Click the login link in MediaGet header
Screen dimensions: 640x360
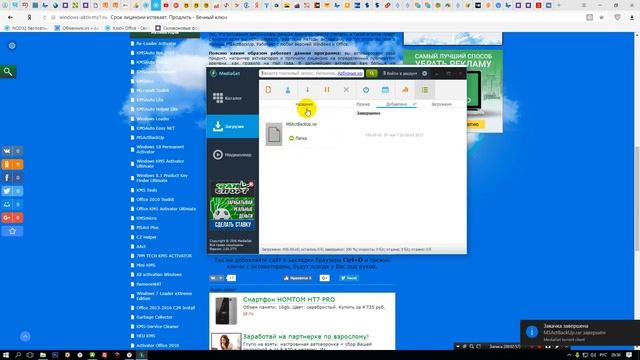point(400,73)
